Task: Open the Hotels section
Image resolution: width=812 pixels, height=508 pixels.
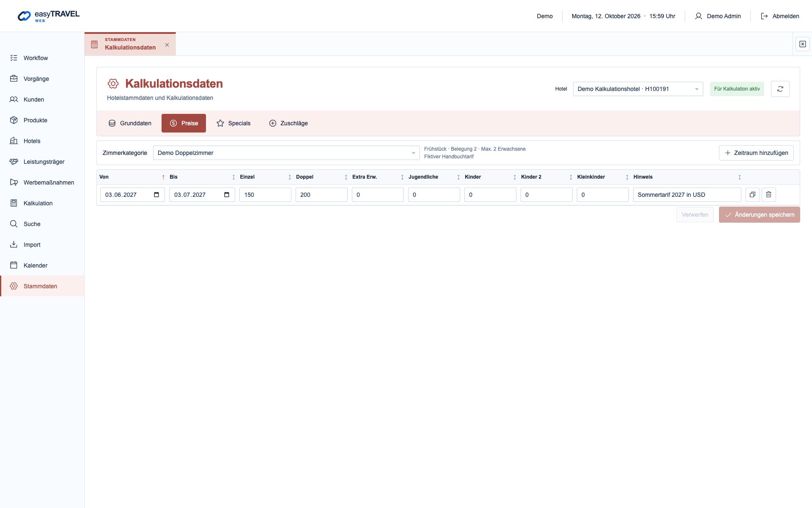Action: (x=42, y=141)
